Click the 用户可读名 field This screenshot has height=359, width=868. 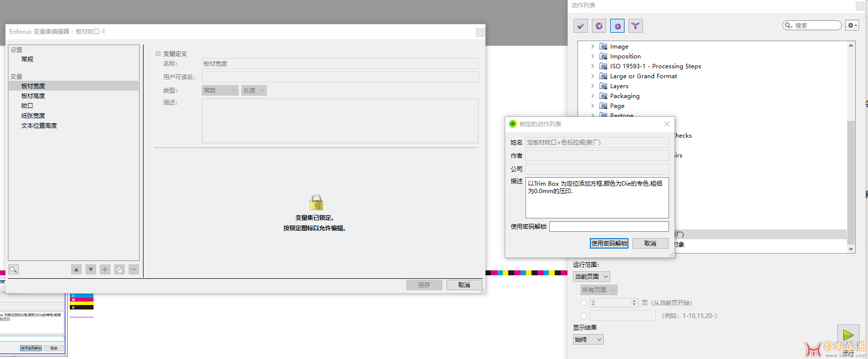coord(340,77)
